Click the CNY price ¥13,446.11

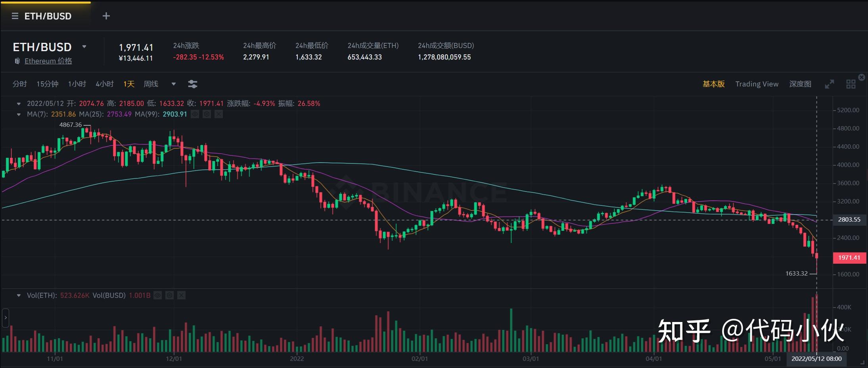[x=136, y=58]
